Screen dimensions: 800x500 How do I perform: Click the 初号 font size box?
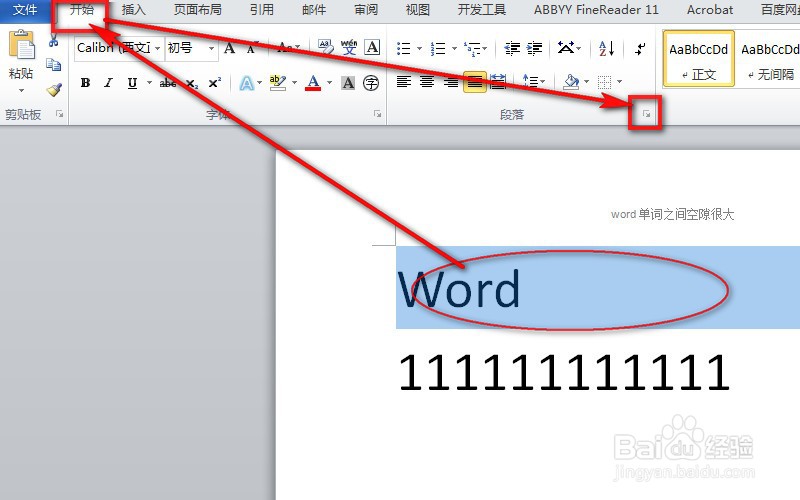(x=186, y=48)
